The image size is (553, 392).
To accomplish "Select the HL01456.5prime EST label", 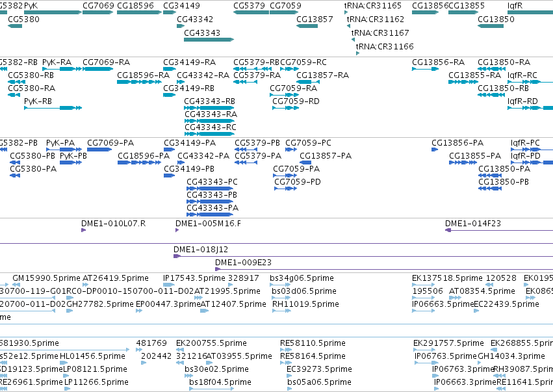I will [92, 356].
